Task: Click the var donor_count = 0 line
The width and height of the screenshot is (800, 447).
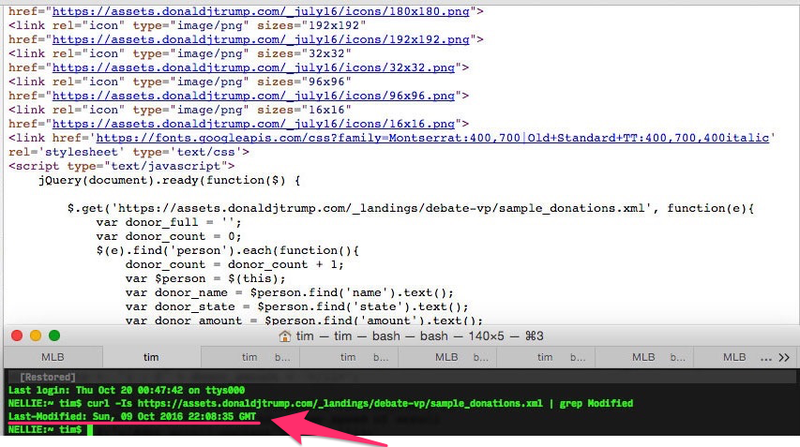Action: 169,236
